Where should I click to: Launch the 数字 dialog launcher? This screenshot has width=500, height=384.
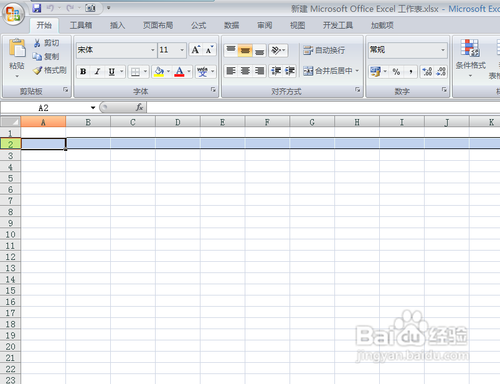(444, 90)
